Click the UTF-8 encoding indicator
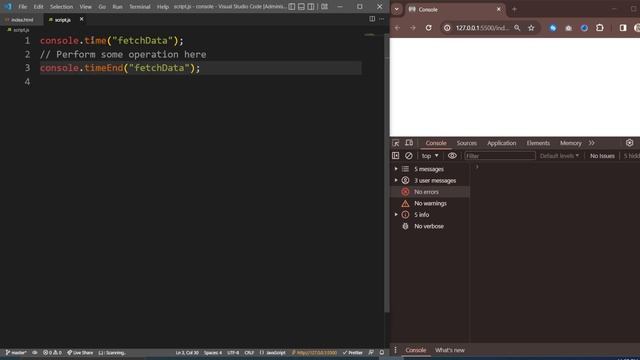The width and height of the screenshot is (640, 360). [233, 353]
